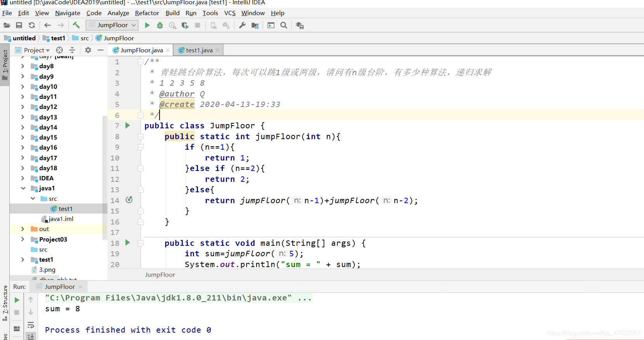Open Project panel gear options
The height and width of the screenshot is (340, 644).
pos(88,50)
